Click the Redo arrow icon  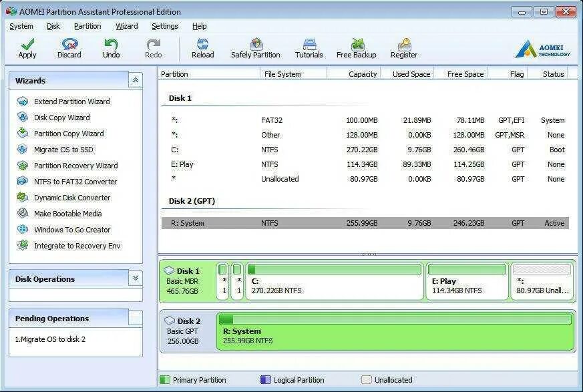point(153,44)
